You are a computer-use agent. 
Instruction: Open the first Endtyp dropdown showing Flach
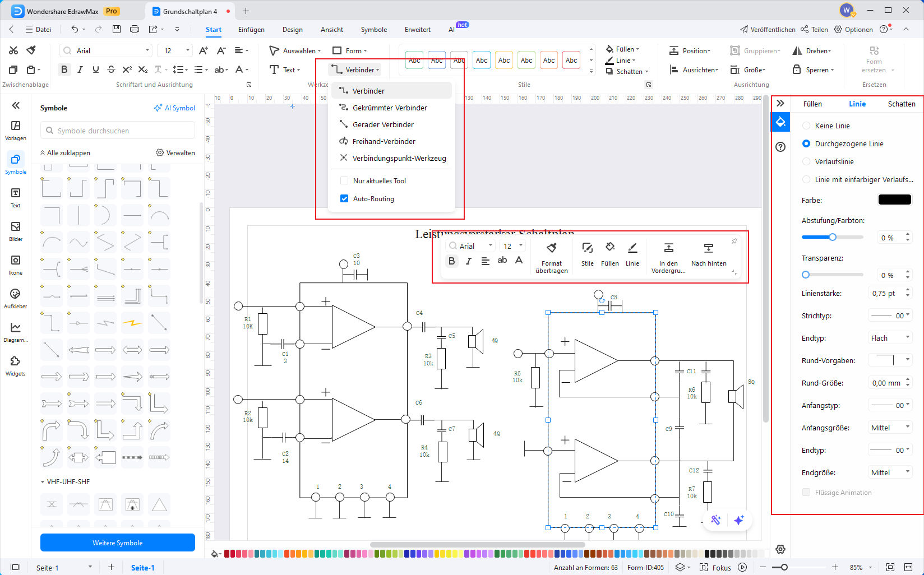(x=890, y=338)
